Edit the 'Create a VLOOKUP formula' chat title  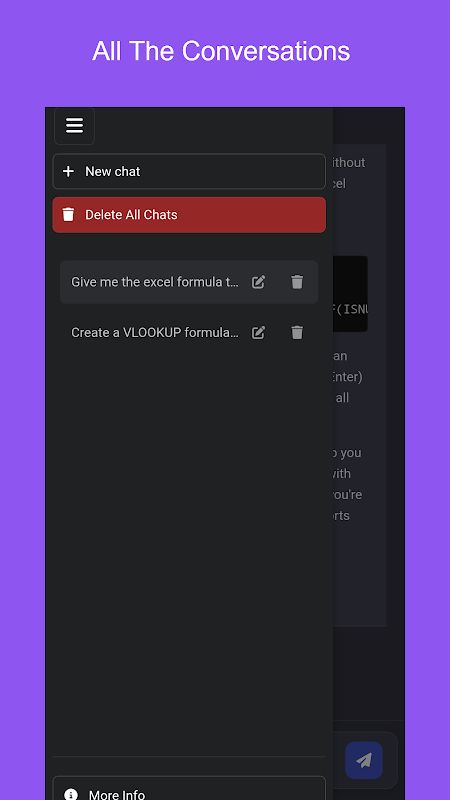click(259, 333)
